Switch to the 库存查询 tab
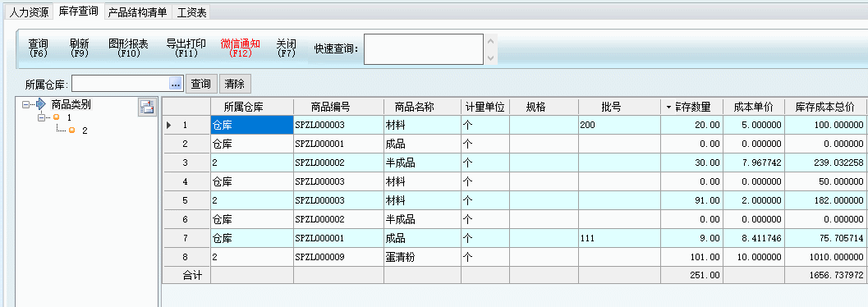Viewport: 868px width, 307px height. point(78,11)
